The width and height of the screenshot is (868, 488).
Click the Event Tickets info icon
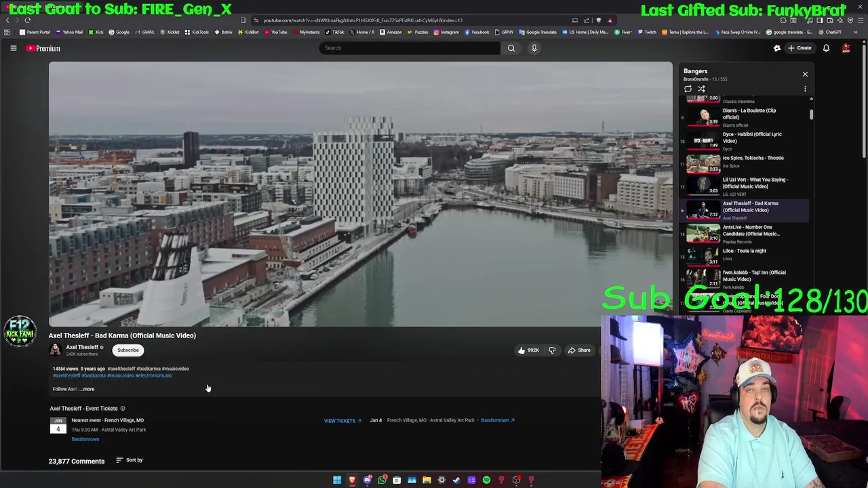(123, 409)
